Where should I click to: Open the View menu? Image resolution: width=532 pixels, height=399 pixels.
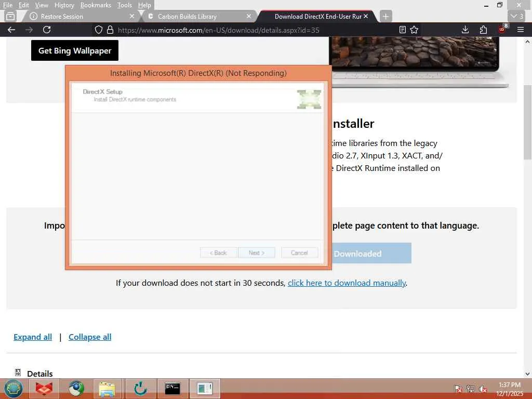coord(42,5)
